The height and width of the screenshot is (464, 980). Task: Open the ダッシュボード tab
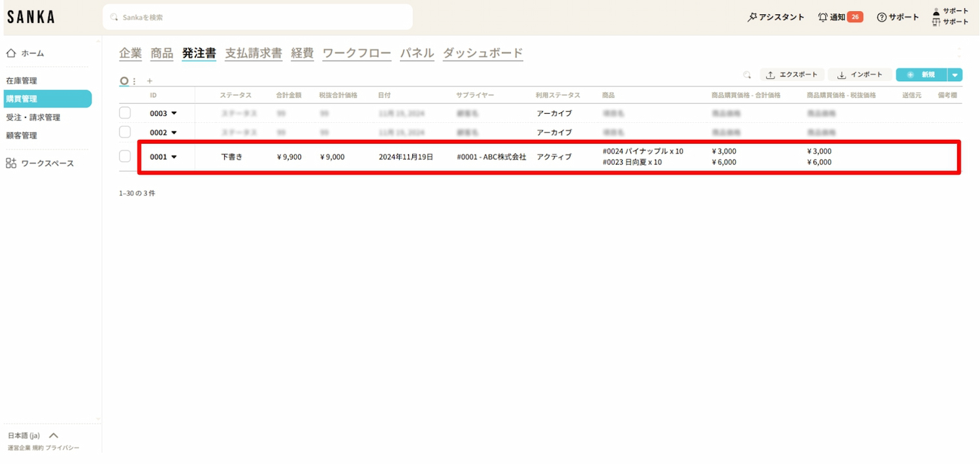click(483, 54)
